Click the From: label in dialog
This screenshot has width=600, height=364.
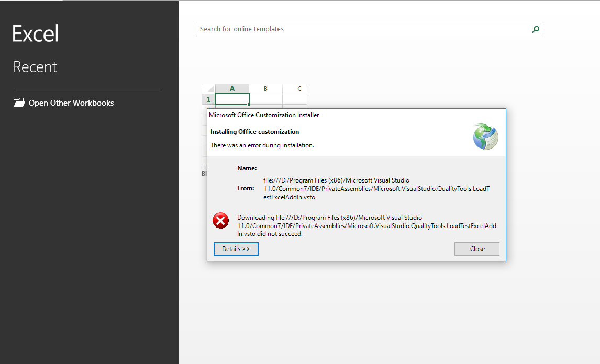(x=246, y=188)
